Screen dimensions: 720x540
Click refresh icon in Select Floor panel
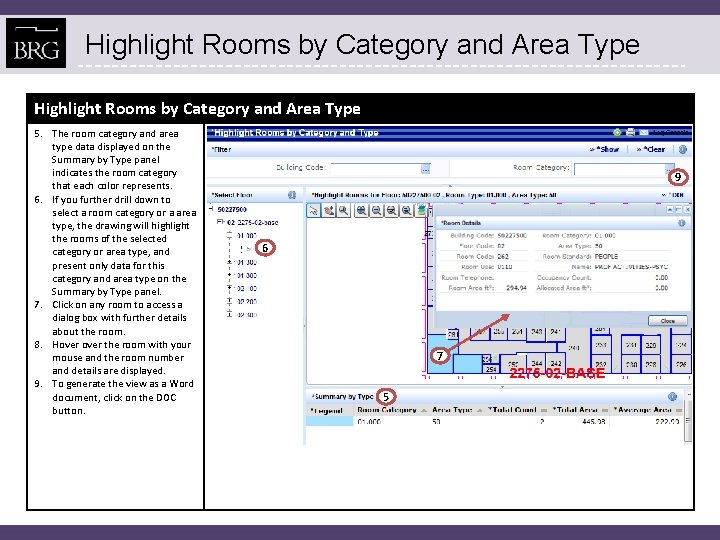point(292,195)
